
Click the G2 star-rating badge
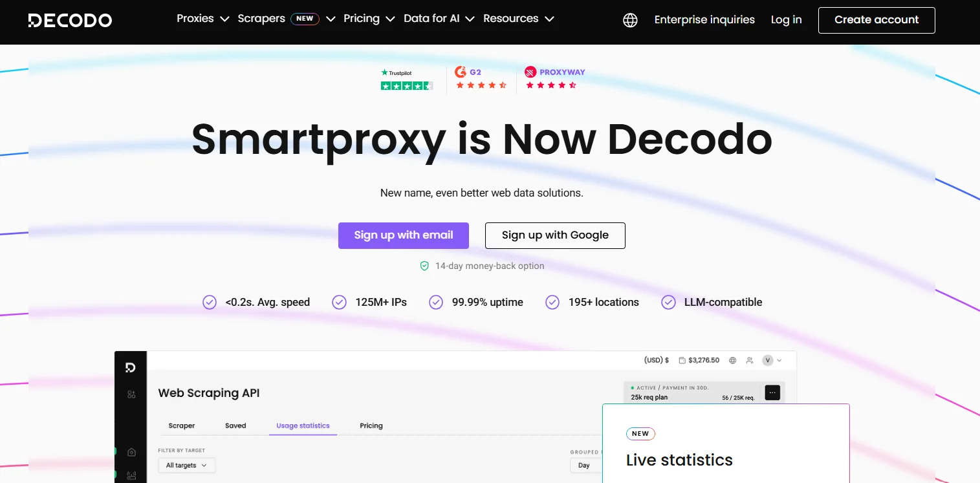click(481, 79)
